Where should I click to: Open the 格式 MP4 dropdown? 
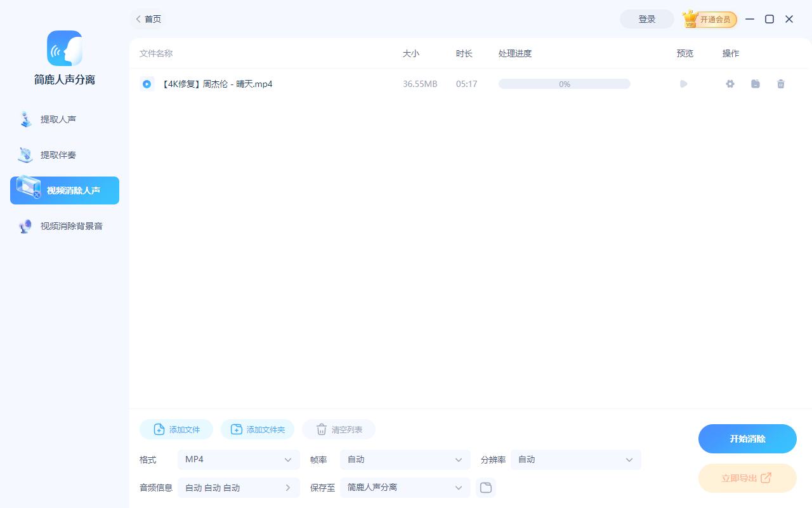pos(239,459)
